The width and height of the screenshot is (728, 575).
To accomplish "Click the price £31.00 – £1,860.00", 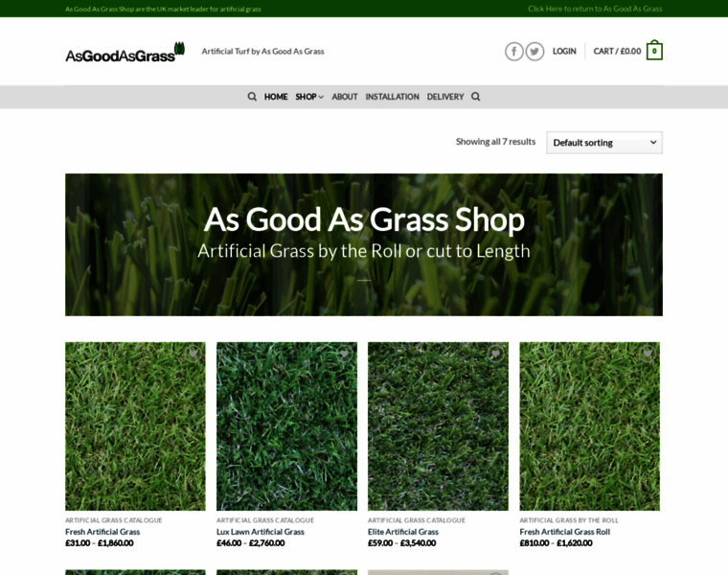I will 100,543.
